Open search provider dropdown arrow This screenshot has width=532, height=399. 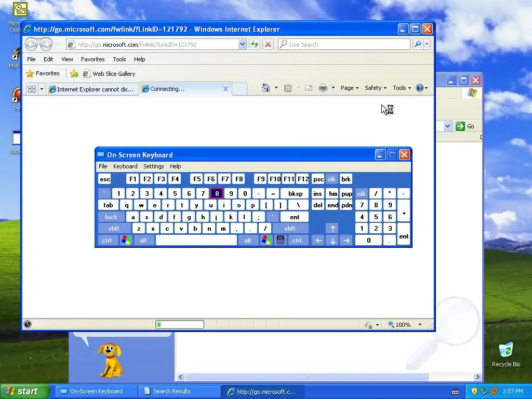pos(427,44)
